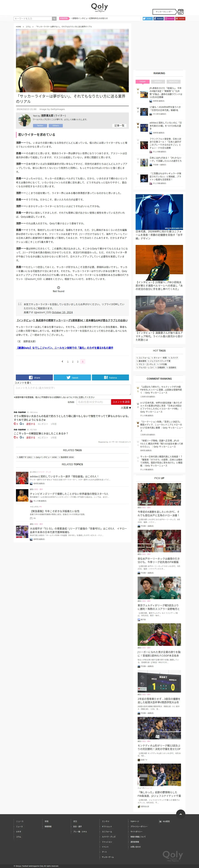Viewport: 199px width, 868px height.
Task: Open the top-ranked JFL昇格 地域CL article
Action: click(x=165, y=92)
